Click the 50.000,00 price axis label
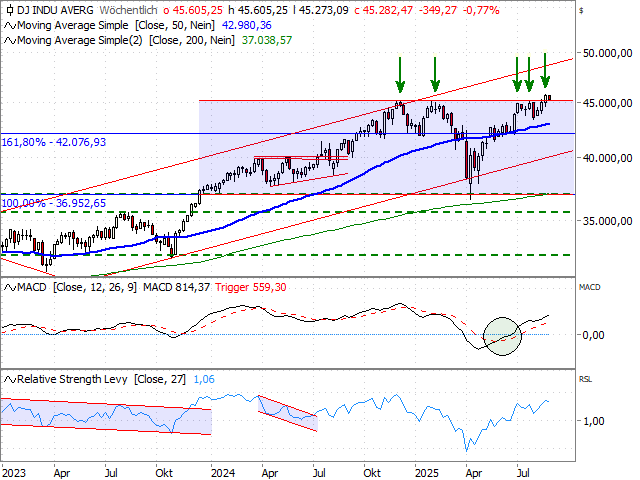This screenshot has height=480, width=640. click(607, 53)
